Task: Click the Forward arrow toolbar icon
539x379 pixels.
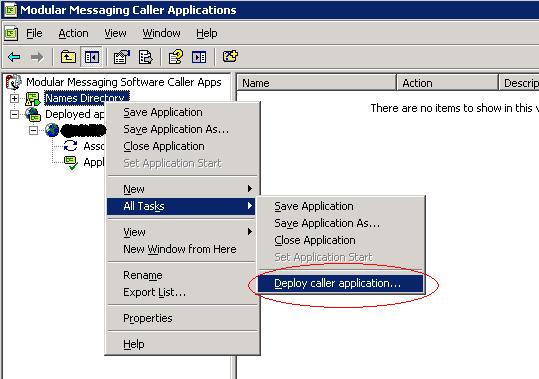Action: click(37, 57)
